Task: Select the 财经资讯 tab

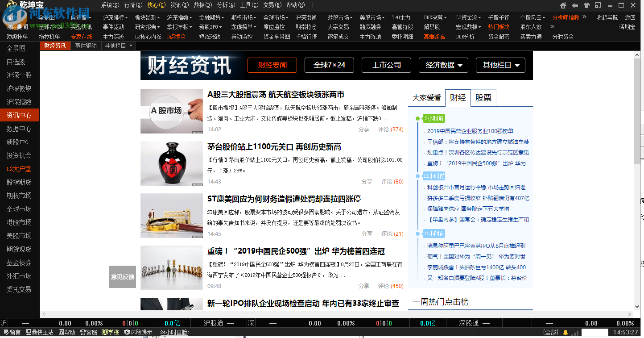Action: 55,46
